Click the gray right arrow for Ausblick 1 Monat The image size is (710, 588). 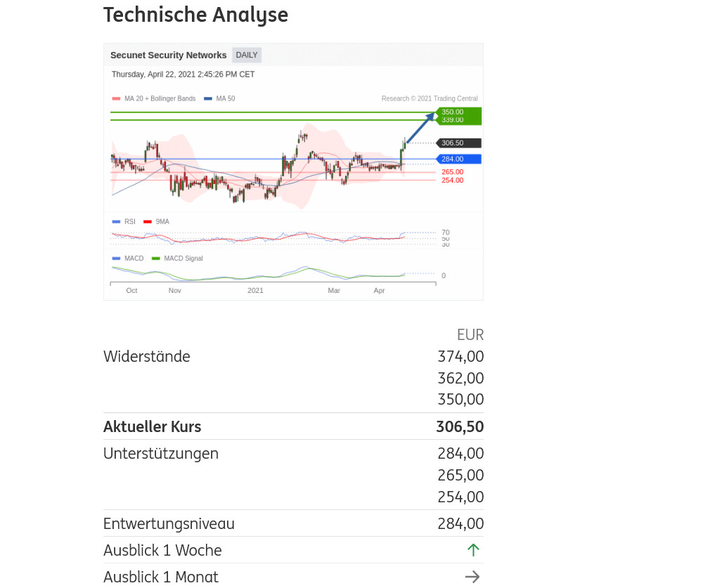[x=472, y=577]
